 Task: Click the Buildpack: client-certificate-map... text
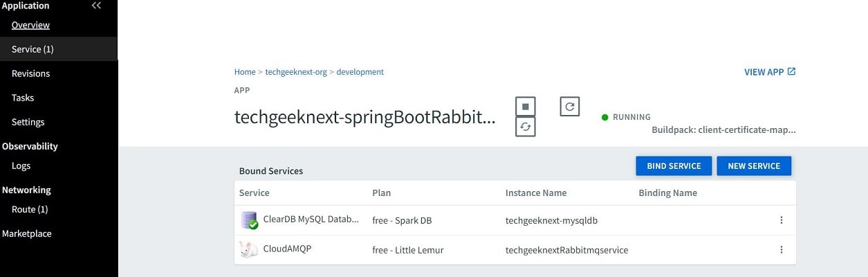pos(723,129)
